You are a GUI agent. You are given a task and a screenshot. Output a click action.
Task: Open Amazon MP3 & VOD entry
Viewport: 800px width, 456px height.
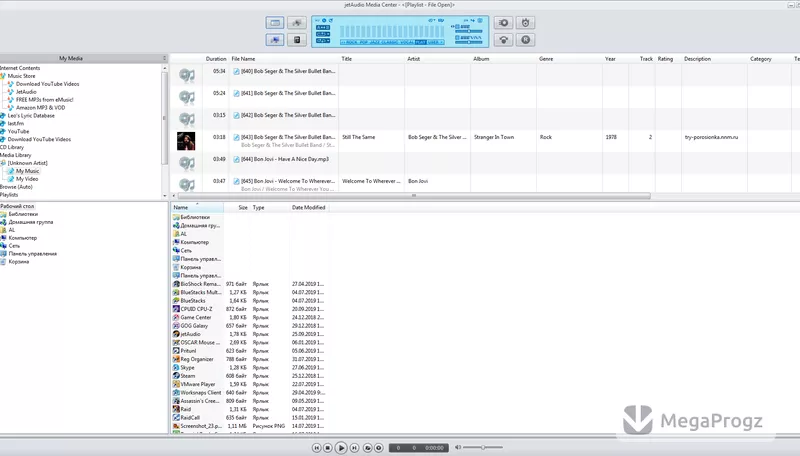[40, 108]
